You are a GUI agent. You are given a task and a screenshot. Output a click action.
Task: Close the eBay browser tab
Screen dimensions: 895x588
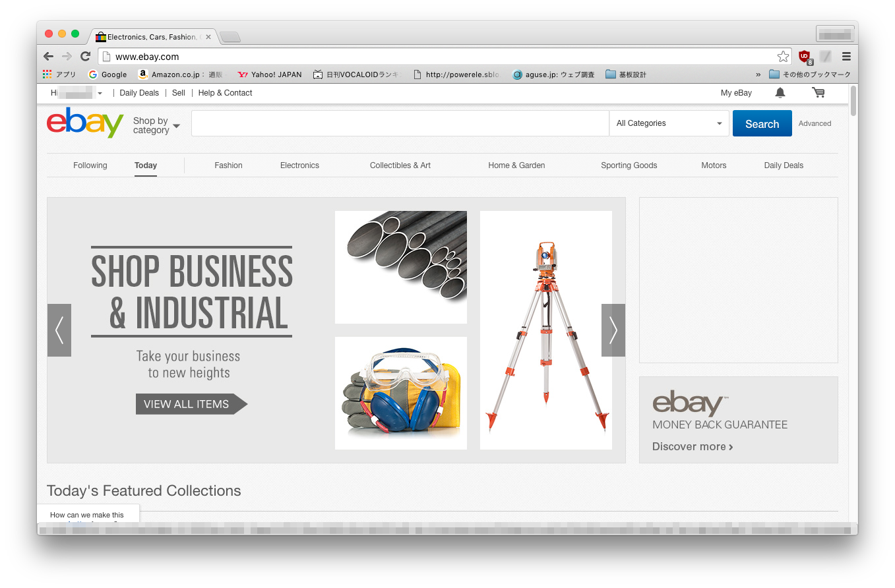[208, 37]
